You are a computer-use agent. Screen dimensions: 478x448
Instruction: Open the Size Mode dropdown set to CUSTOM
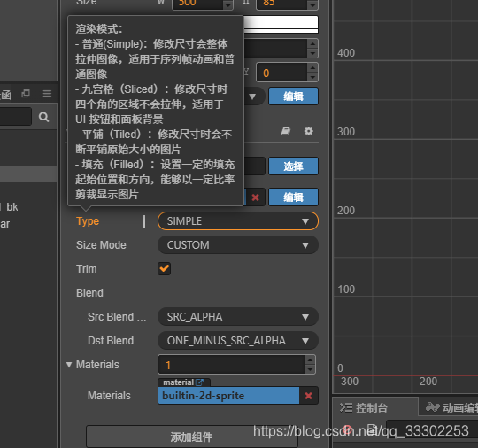click(x=238, y=245)
